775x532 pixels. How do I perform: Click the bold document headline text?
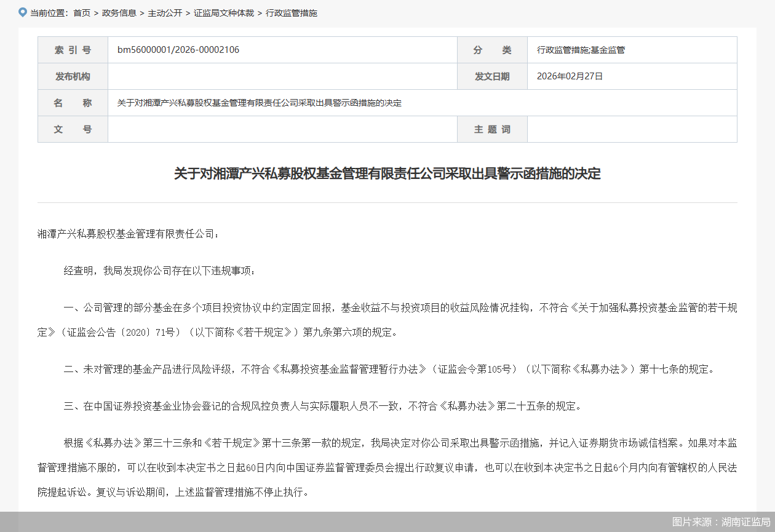[x=387, y=174]
